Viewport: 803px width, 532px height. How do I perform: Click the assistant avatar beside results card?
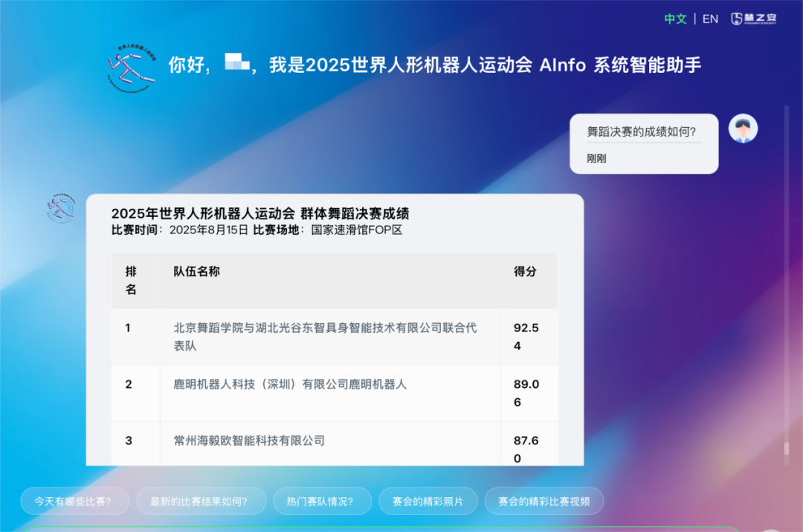coord(61,209)
